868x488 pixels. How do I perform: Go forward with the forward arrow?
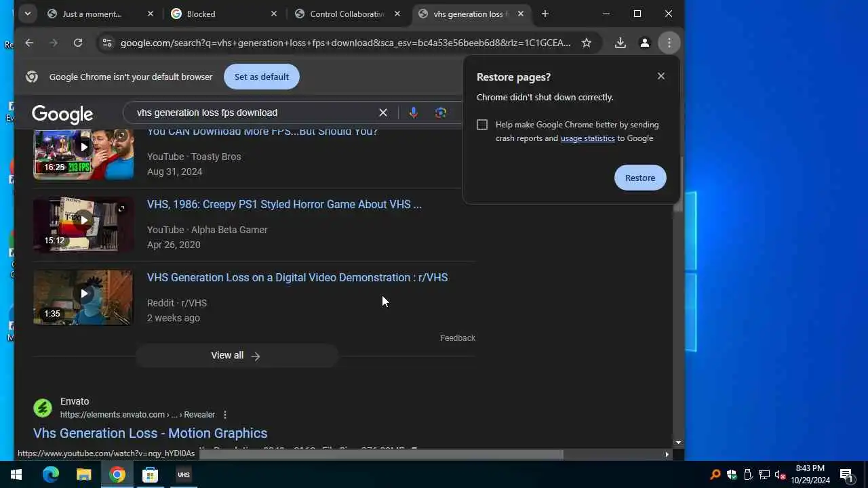(54, 43)
